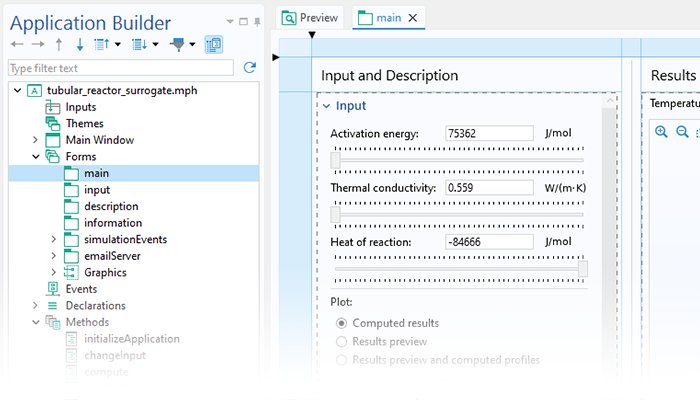The width and height of the screenshot is (700, 400).
Task: Pin the Application Builder panel
Action: (x=257, y=21)
